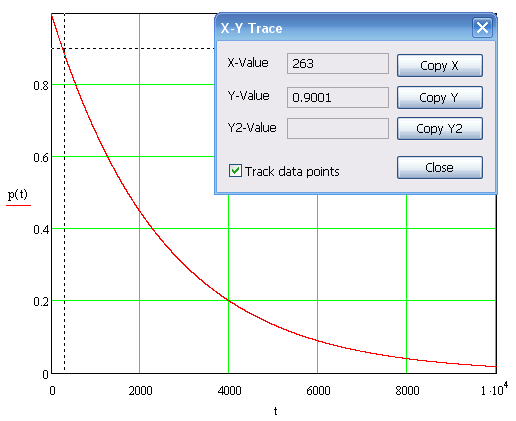Select the X-Value field showing 263

pyautogui.click(x=338, y=63)
